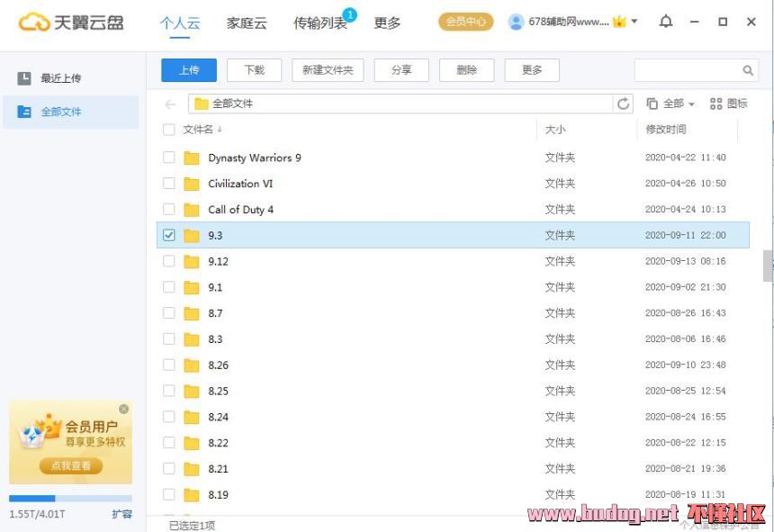
Task: Close the member promotion banner
Action: [124, 409]
